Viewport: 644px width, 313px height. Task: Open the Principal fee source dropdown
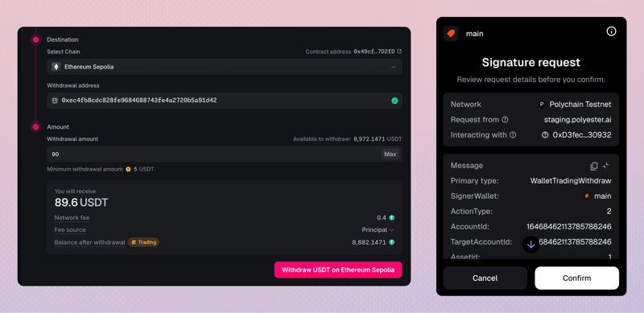(x=378, y=230)
